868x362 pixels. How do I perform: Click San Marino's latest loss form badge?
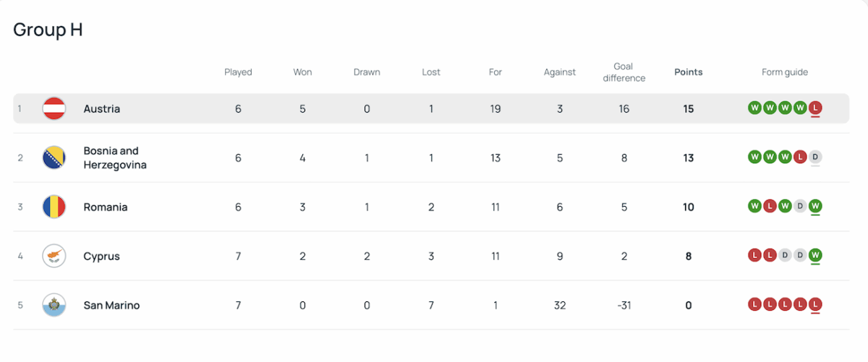pyautogui.click(x=816, y=304)
